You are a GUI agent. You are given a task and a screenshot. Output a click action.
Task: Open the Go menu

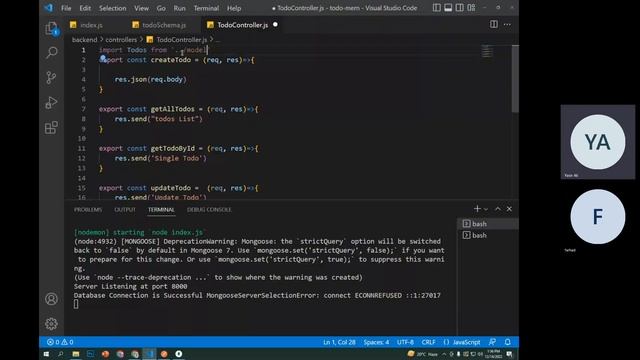pyautogui.click(x=161, y=8)
